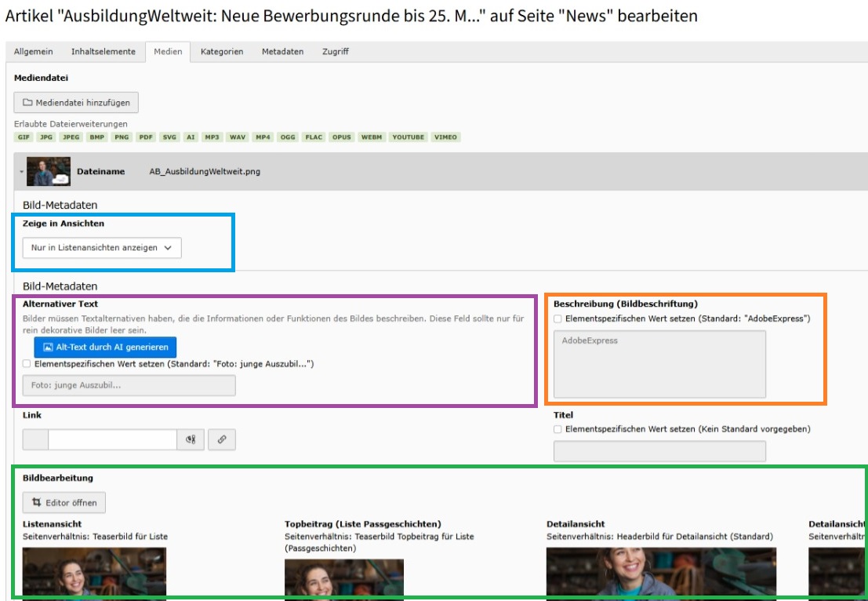Viewport: 868px width, 601px height.
Task: Open the Zeige in Ansichten dropdown
Action: pos(101,248)
